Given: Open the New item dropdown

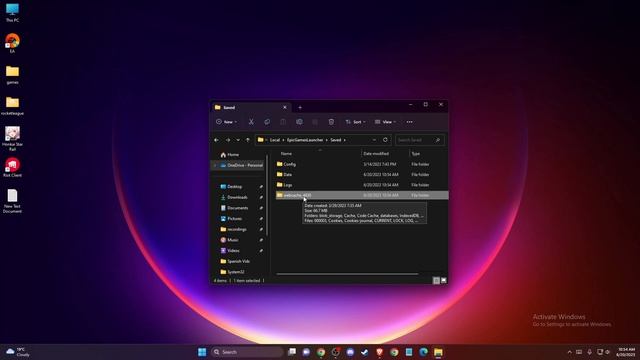Looking at the screenshot, I should click(x=227, y=122).
